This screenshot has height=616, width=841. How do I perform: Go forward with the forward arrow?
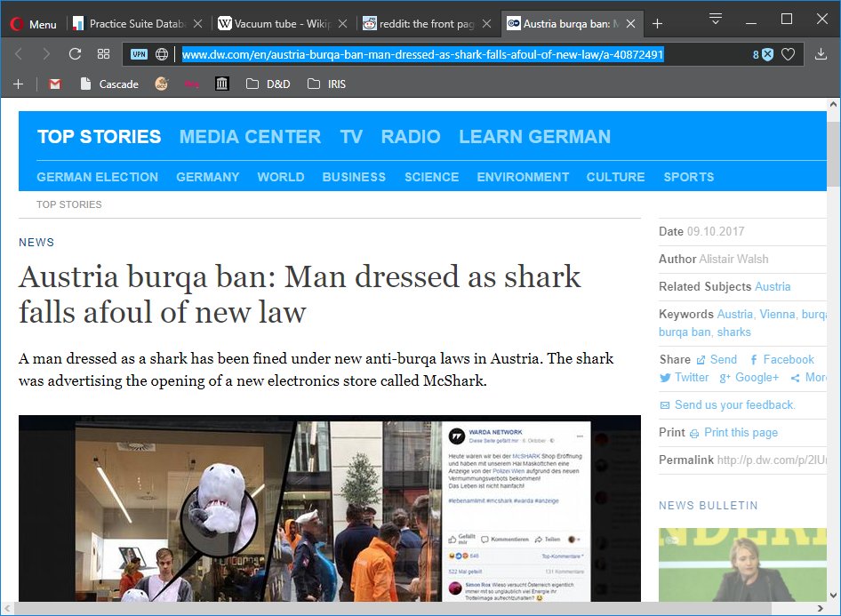[x=46, y=54]
